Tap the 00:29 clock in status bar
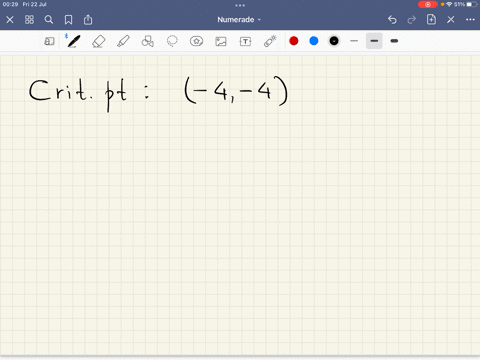This screenshot has width=480, height=360. click(x=10, y=4)
